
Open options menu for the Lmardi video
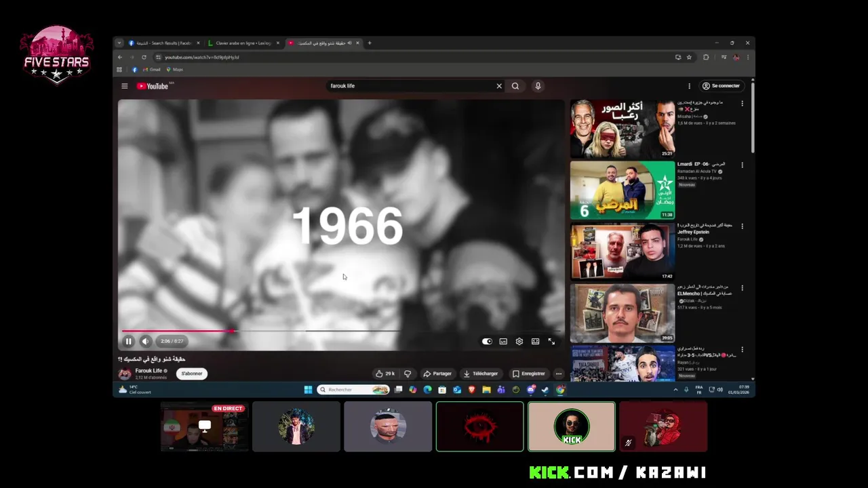[x=742, y=165]
